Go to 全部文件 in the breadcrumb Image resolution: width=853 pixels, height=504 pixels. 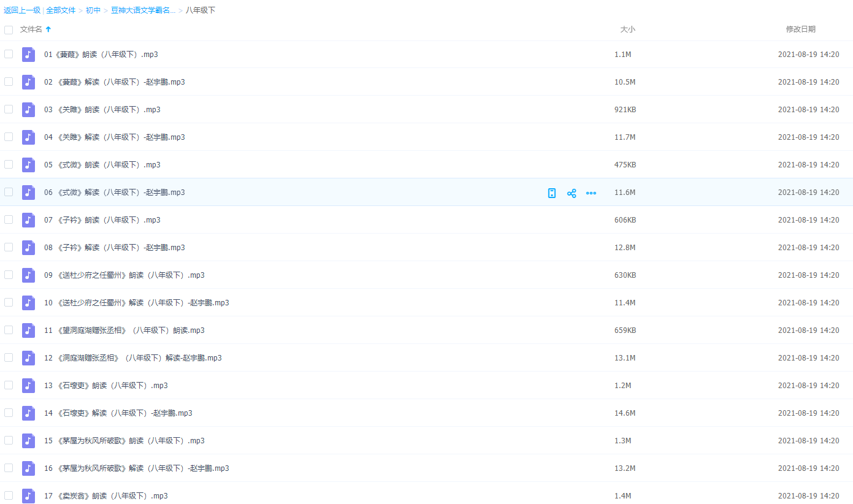coord(61,10)
